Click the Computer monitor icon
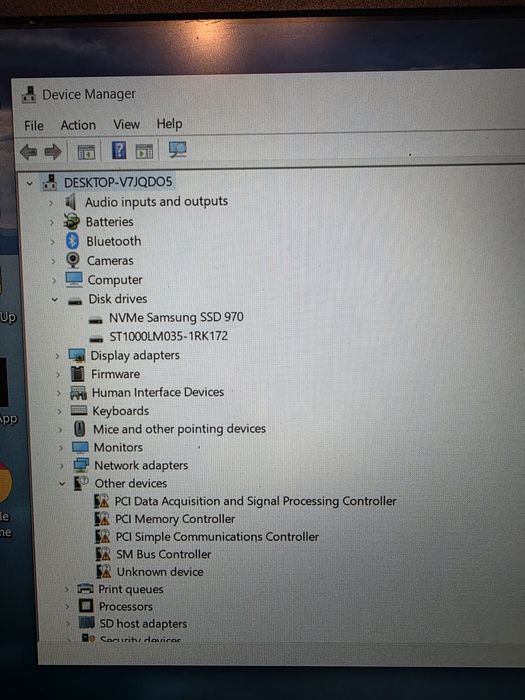The image size is (525, 700). [74, 279]
